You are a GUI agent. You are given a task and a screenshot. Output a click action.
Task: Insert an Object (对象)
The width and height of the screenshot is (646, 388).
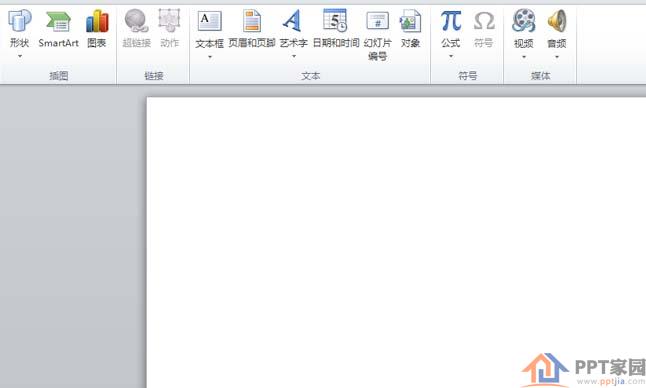pyautogui.click(x=410, y=21)
